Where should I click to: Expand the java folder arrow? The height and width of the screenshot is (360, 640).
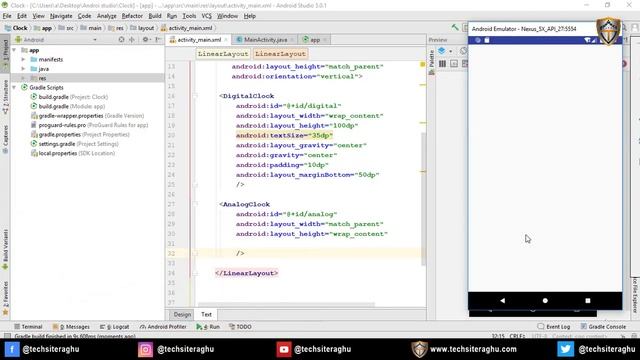pos(23,69)
